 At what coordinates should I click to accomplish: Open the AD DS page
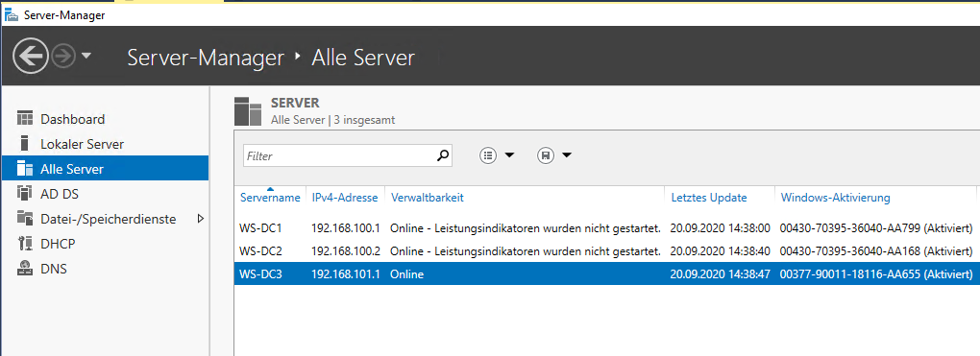[x=105, y=194]
